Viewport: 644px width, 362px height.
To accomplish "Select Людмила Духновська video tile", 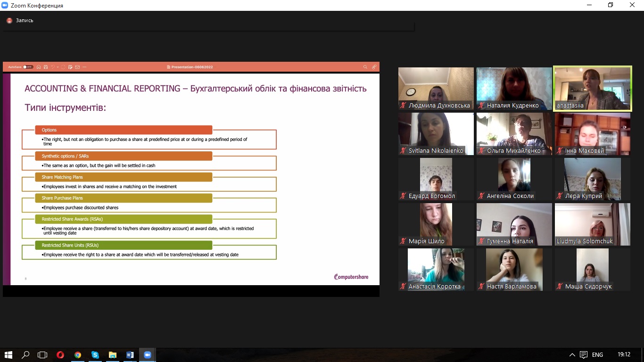I will 436,89.
